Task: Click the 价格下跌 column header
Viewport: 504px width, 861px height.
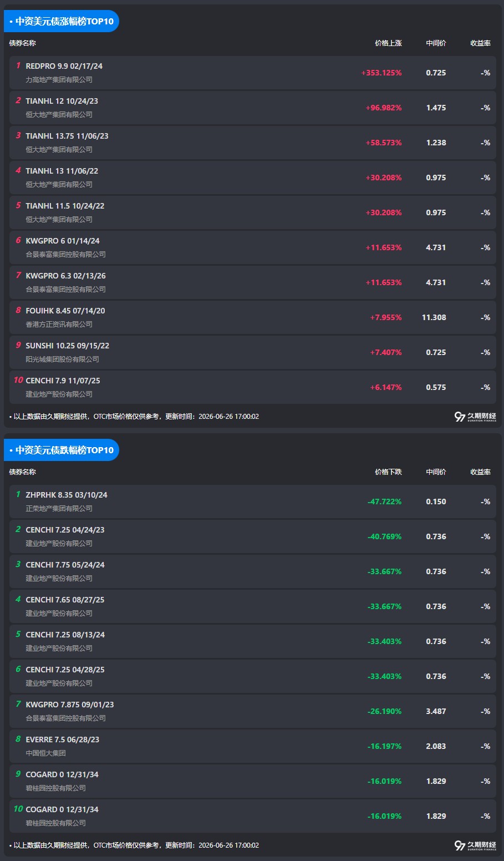Action: tap(388, 472)
